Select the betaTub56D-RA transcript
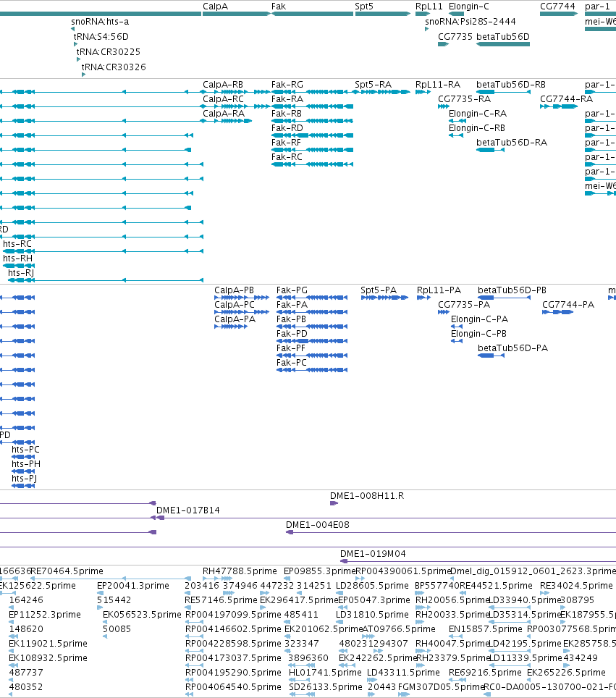616x698 pixels. pyautogui.click(x=490, y=150)
